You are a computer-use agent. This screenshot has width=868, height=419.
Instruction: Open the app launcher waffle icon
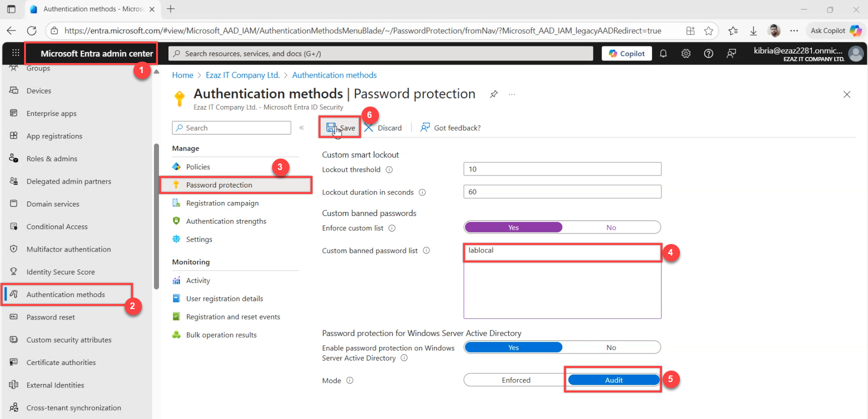[x=15, y=53]
